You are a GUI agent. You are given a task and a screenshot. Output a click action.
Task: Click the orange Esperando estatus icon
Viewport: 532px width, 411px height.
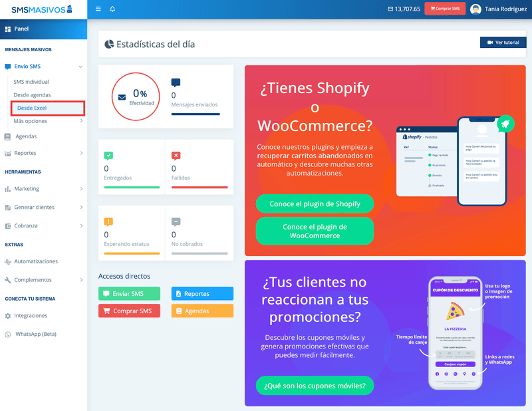point(108,222)
